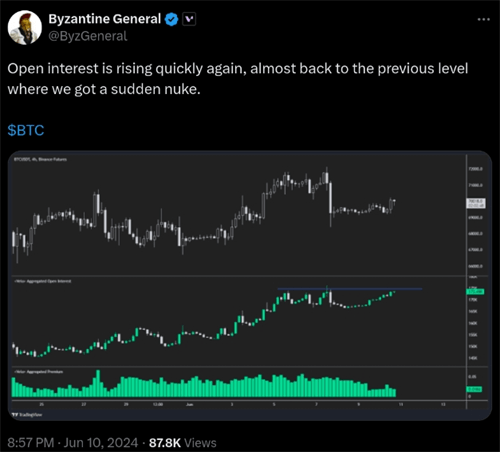
Task: Click the tweet text about open interest
Action: tap(238, 79)
